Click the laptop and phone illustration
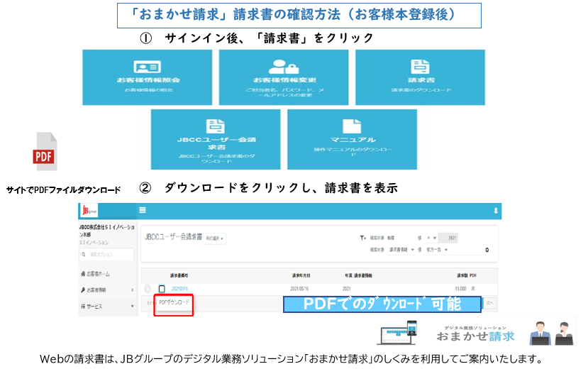Screen dimensions: 588x369 pyautogui.click(x=398, y=332)
